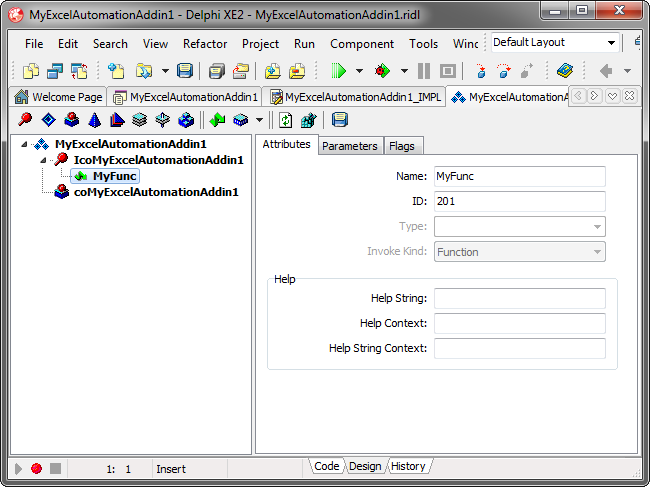Click the Help Contents book icon
The image size is (650, 487).
click(x=565, y=71)
